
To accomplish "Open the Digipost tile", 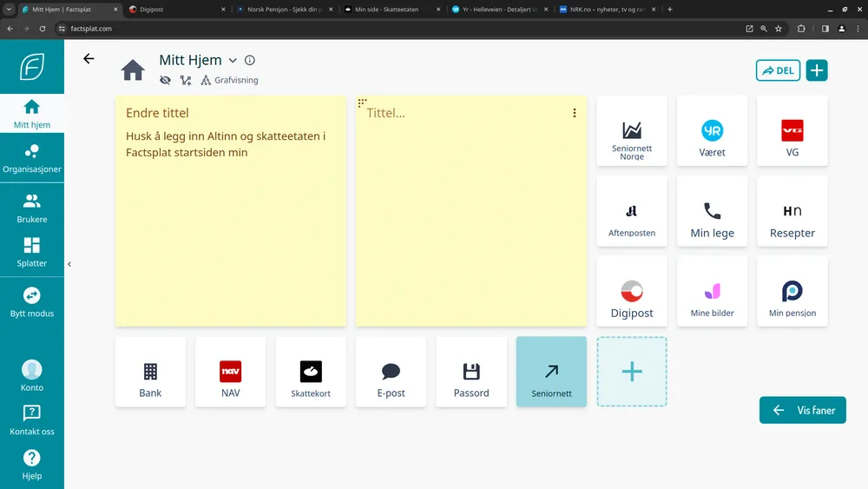I will pos(631,291).
